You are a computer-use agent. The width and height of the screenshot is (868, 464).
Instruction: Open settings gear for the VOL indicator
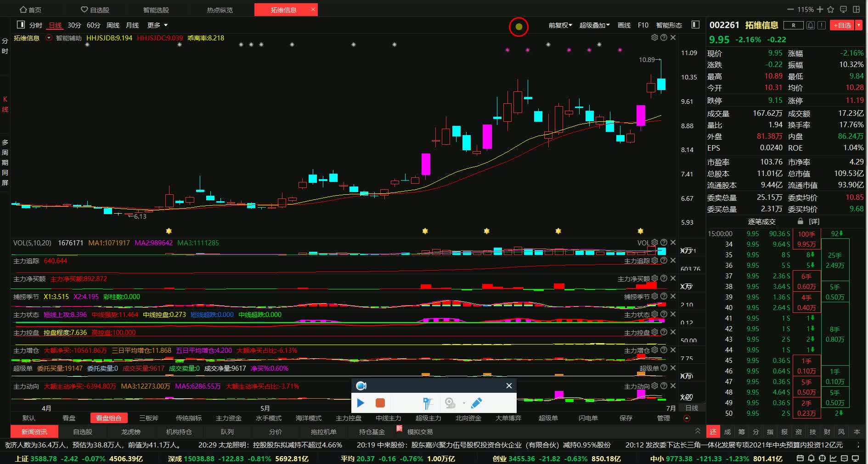coord(654,243)
